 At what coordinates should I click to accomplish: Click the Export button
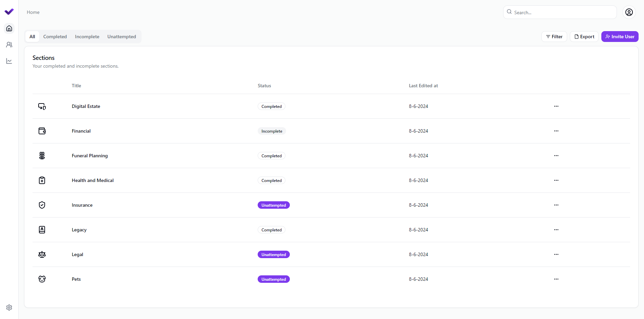tap(584, 37)
